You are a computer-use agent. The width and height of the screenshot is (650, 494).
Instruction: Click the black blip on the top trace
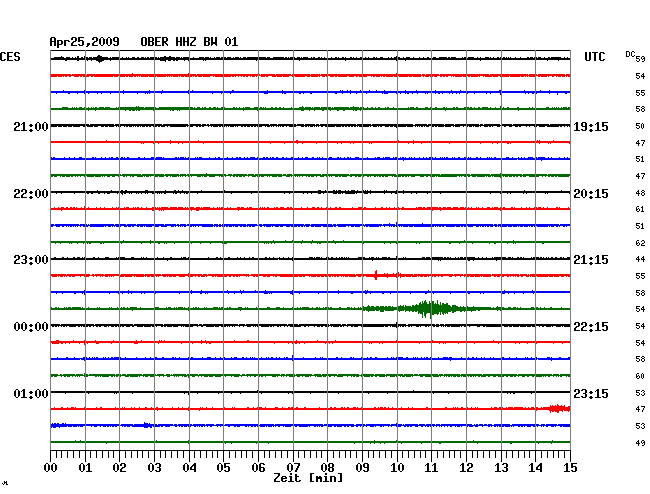99,59
